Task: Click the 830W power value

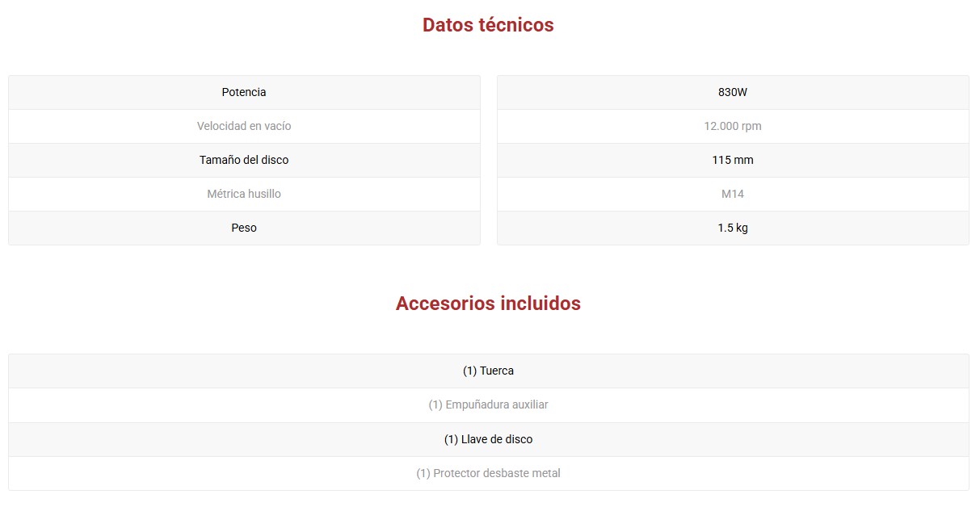Action: (733, 92)
